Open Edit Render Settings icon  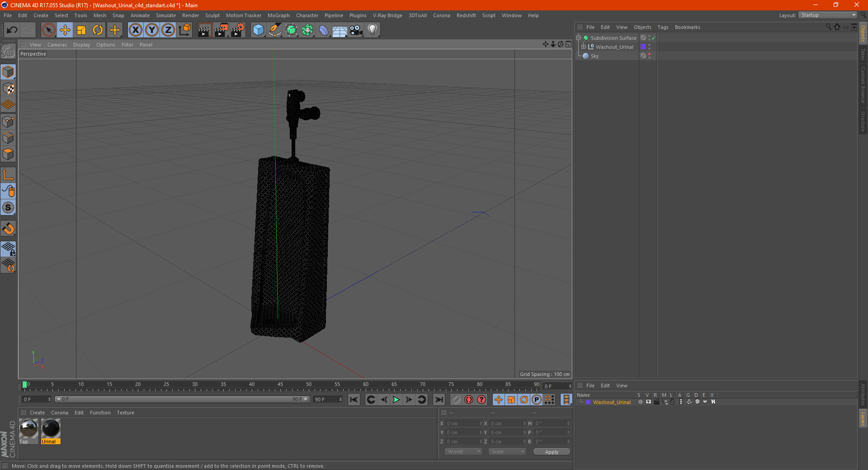pos(238,30)
